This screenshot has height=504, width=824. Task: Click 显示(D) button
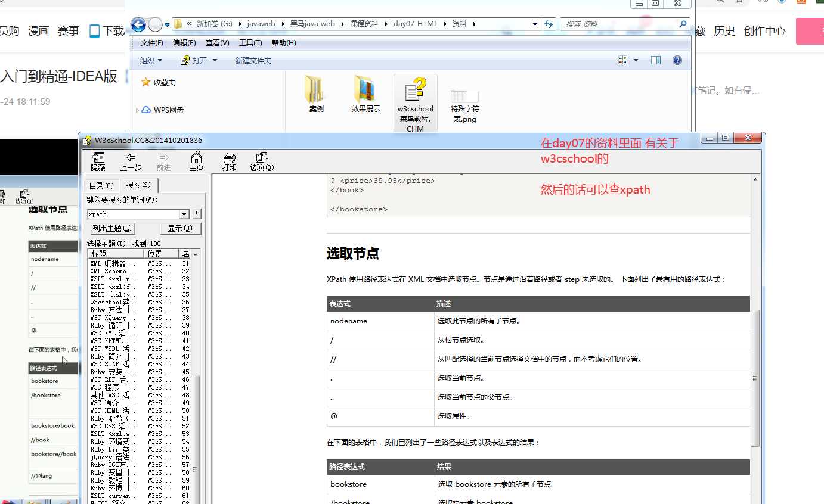[x=181, y=228]
